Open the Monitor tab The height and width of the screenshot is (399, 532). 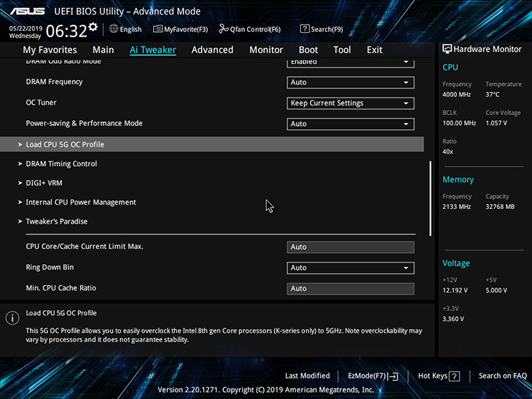[266, 50]
